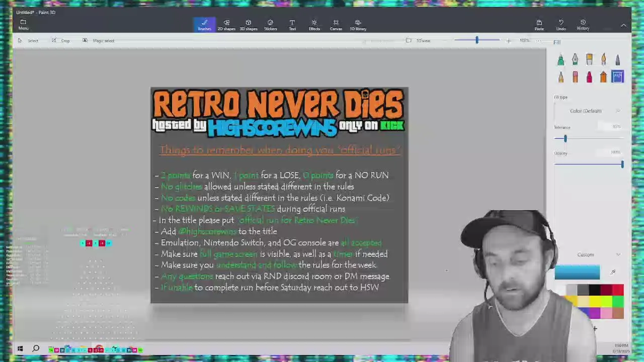The width and height of the screenshot is (644, 362).
Task: Open the Custom material dropdown
Action: [589, 254]
